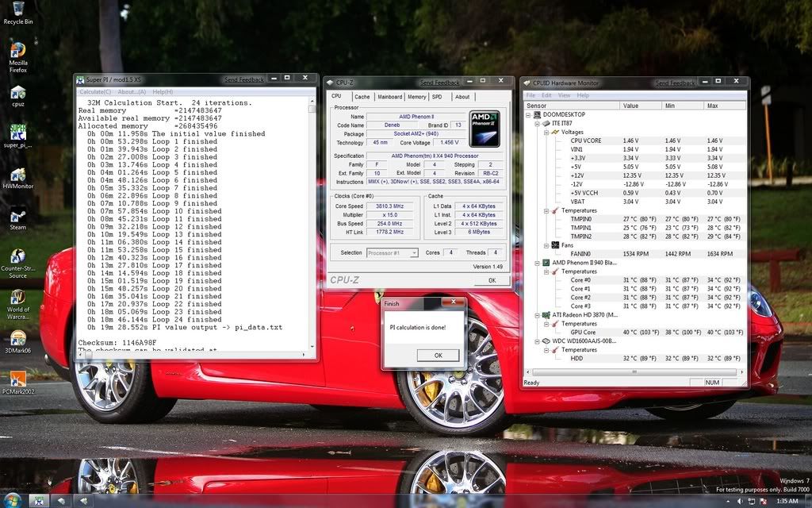Image resolution: width=812 pixels, height=508 pixels.
Task: Open Steam from the desktop
Action: 17,215
